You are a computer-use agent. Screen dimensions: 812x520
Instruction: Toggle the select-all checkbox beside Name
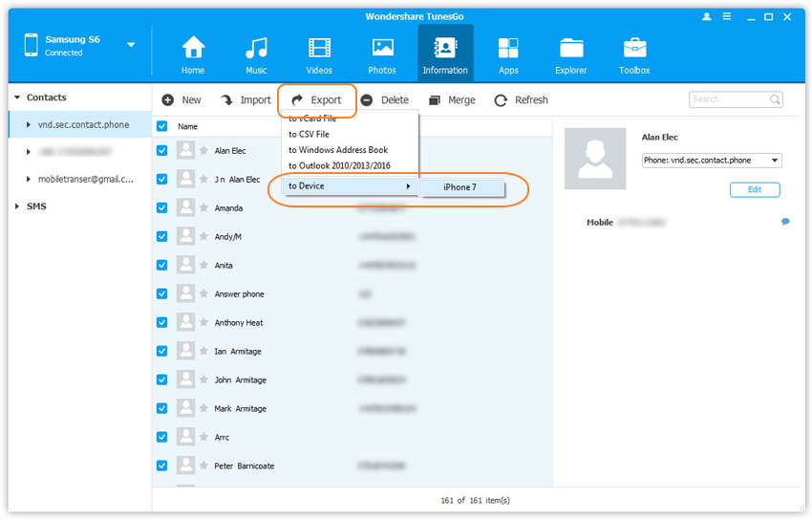click(161, 126)
